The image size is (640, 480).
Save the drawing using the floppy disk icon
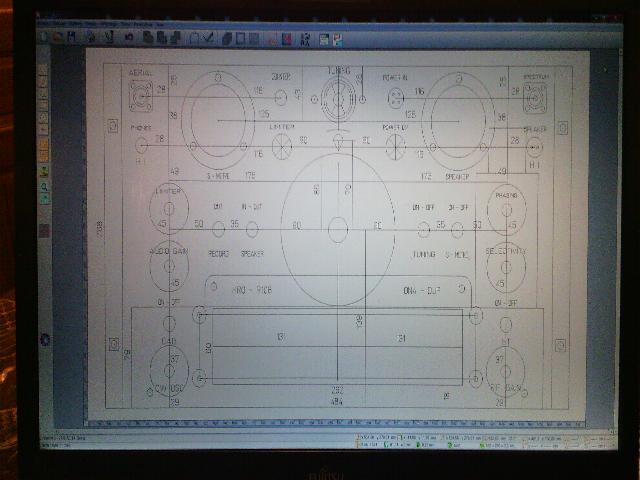[72, 37]
